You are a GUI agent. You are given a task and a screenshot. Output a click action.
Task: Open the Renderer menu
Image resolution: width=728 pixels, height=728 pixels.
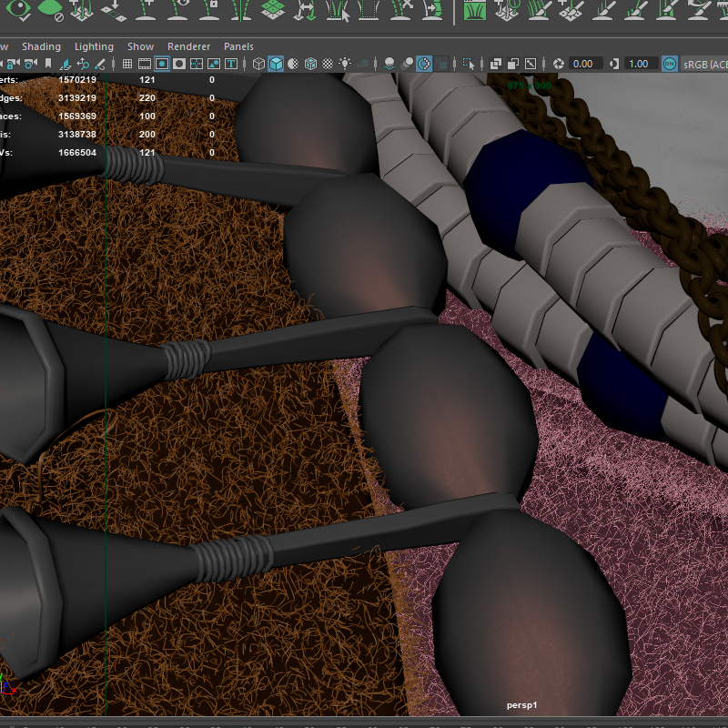[188, 46]
